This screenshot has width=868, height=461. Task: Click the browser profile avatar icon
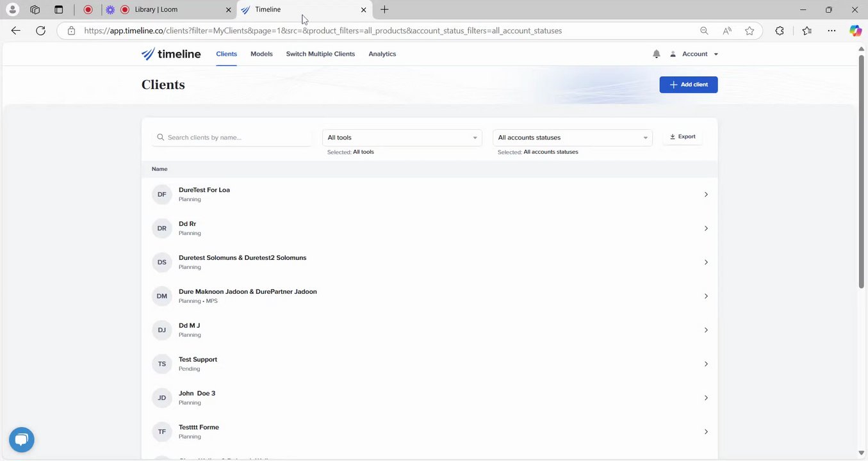coord(12,10)
